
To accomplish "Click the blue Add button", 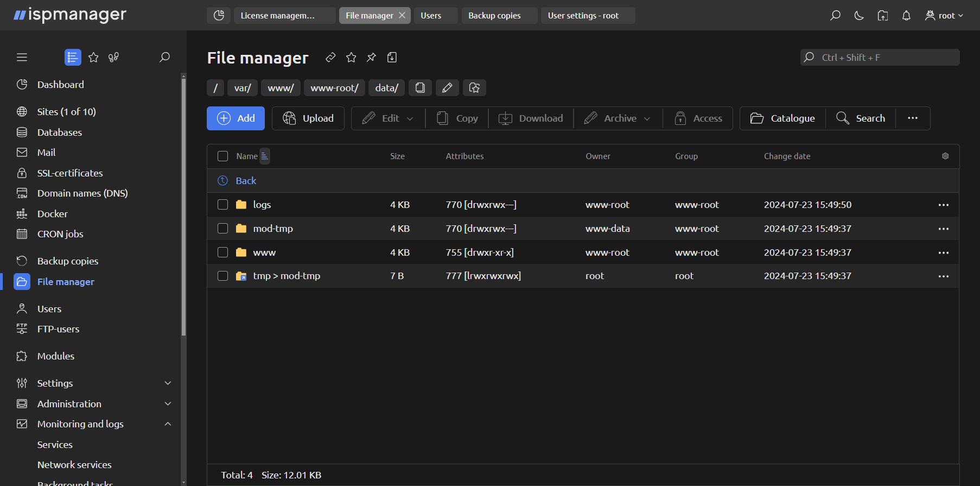I will (x=236, y=118).
